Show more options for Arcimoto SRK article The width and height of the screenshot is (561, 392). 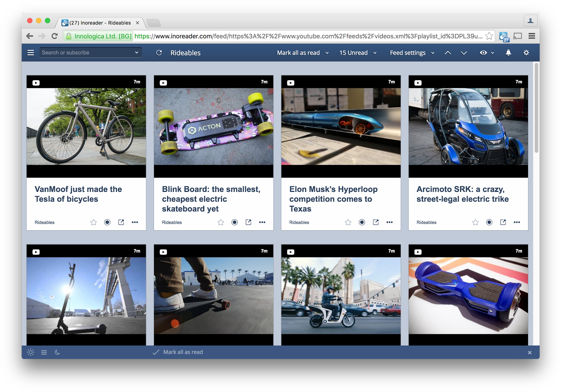coord(517,222)
